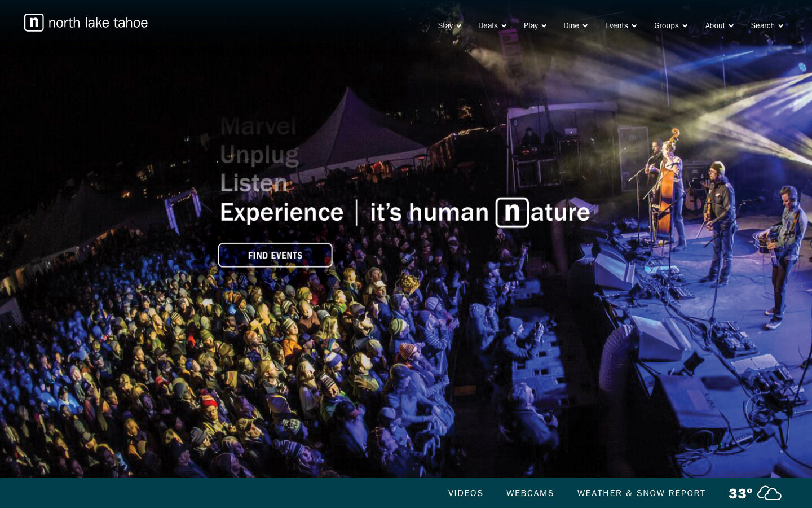
Task: Expand the Deals dropdown chevron
Action: [x=504, y=26]
